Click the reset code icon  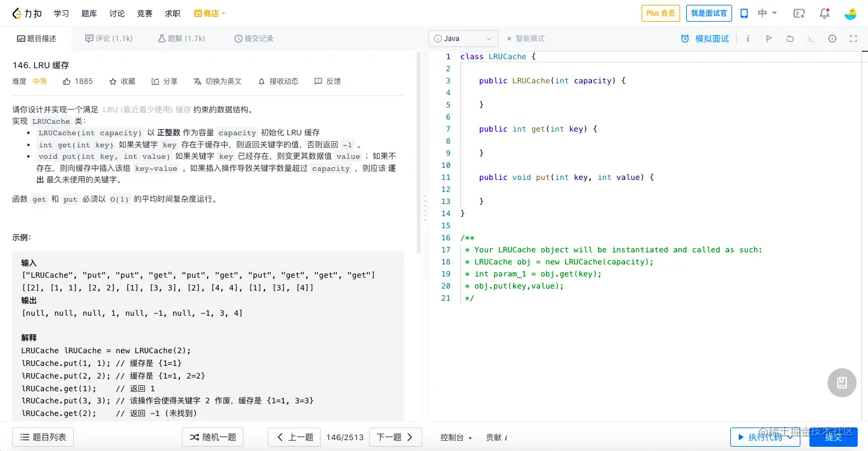(x=789, y=39)
